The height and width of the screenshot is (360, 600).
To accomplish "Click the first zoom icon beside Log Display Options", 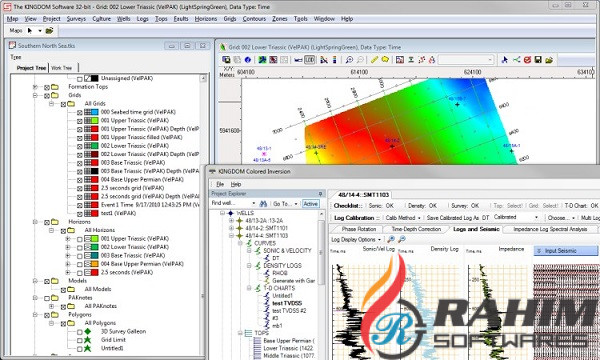I will point(391,239).
